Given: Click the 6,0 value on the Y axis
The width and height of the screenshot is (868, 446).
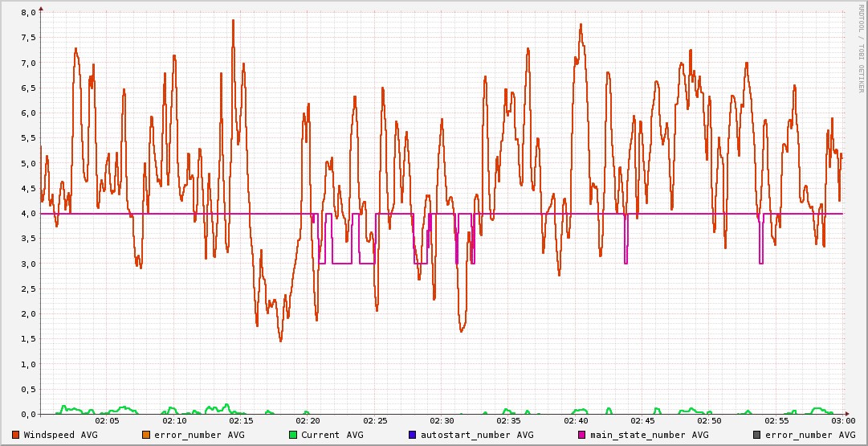Looking at the screenshot, I should [x=28, y=113].
